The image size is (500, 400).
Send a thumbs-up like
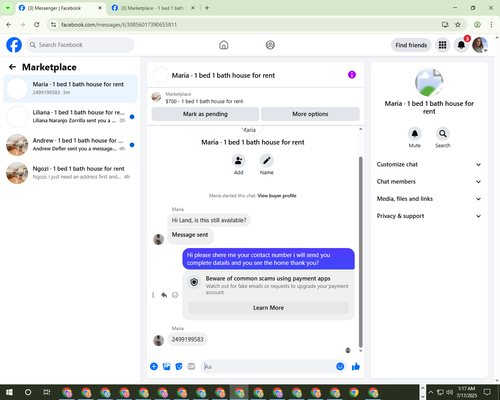[x=356, y=367]
